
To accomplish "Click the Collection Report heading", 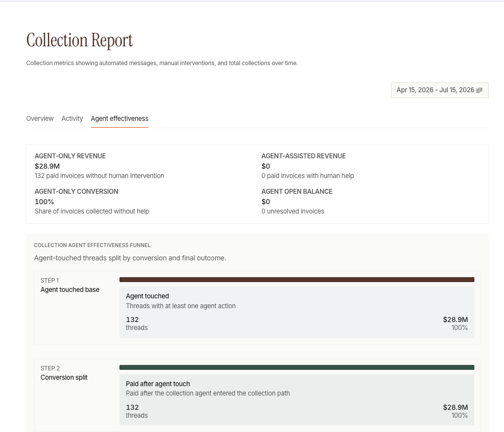I will click(x=79, y=40).
